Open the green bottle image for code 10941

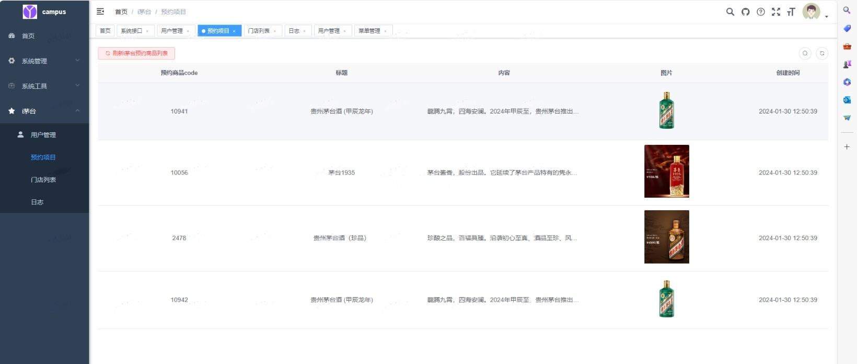coord(666,110)
